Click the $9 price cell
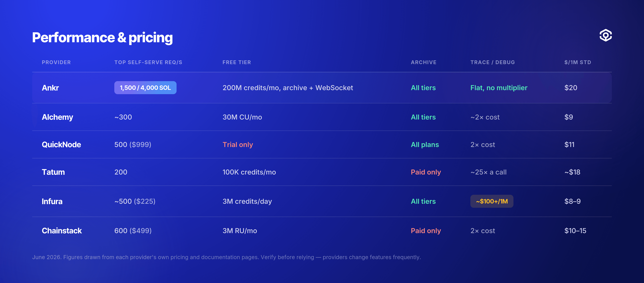Image resolution: width=644 pixels, height=283 pixels. [568, 117]
